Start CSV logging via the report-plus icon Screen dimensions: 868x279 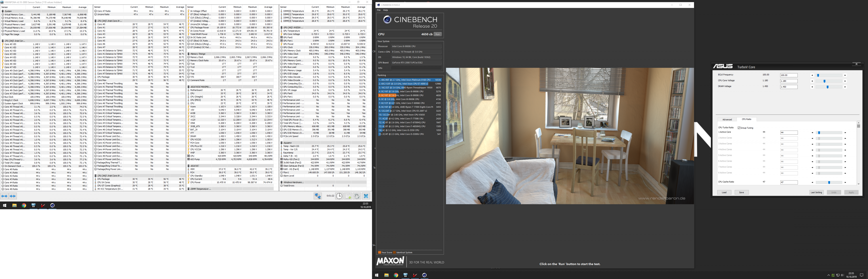point(348,196)
